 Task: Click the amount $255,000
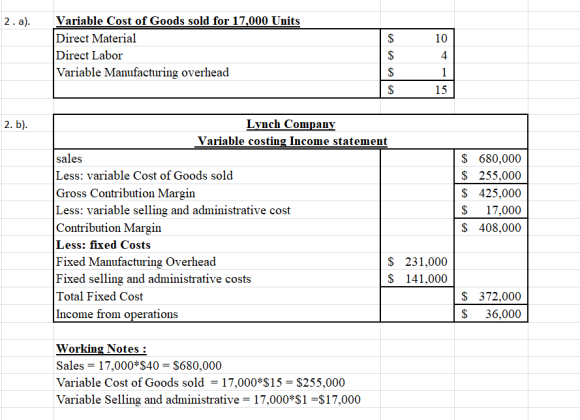[491, 175]
